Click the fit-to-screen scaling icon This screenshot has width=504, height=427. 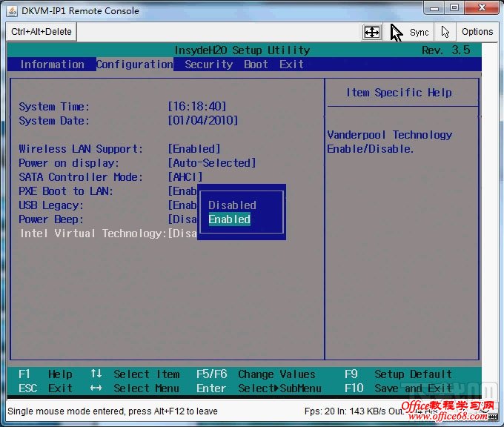click(372, 32)
